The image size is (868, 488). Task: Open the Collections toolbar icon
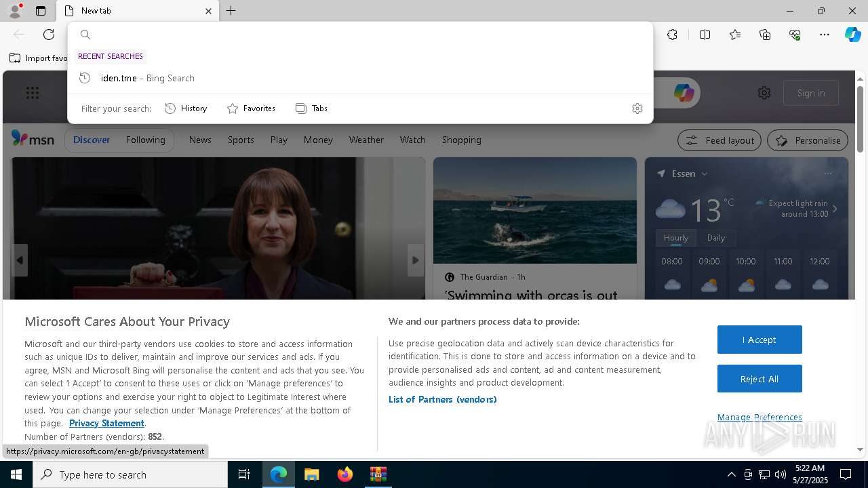coord(765,35)
